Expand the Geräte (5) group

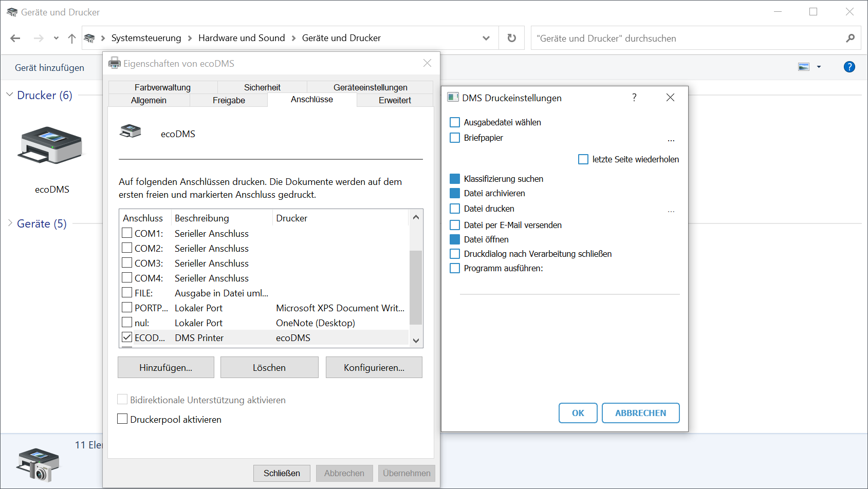click(x=10, y=223)
